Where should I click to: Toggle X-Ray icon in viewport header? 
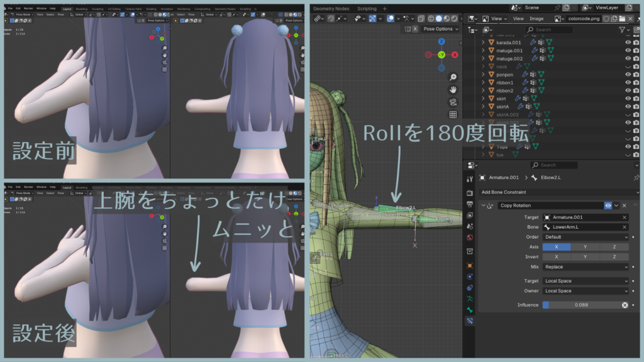(421, 19)
